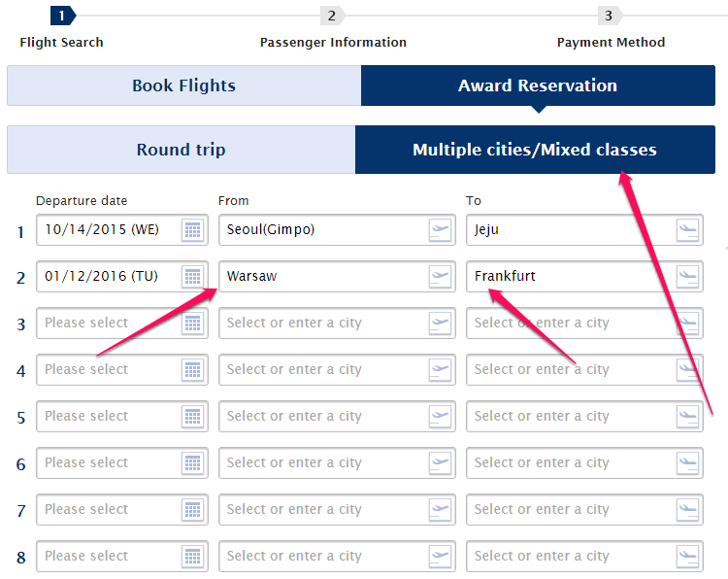The height and width of the screenshot is (579, 728).
Task: Click row 5 departure date Please select field
Action: click(122, 417)
